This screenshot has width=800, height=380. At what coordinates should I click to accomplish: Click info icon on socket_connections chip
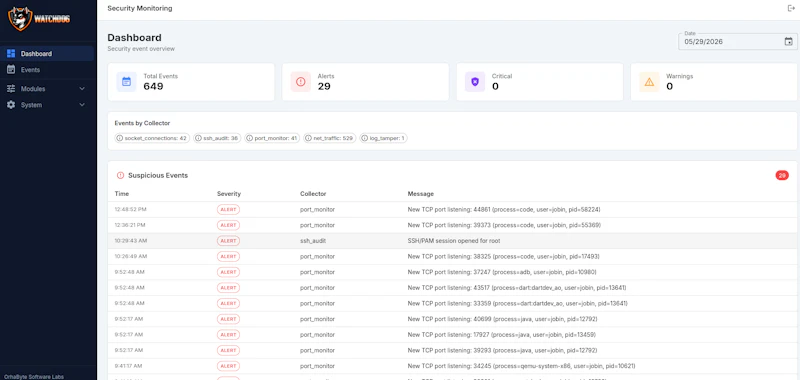point(120,138)
